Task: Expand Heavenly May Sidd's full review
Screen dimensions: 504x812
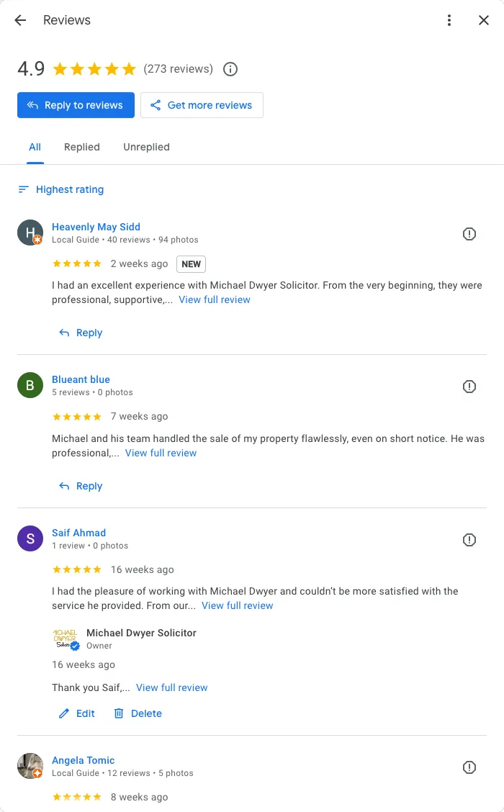Action: click(x=215, y=299)
